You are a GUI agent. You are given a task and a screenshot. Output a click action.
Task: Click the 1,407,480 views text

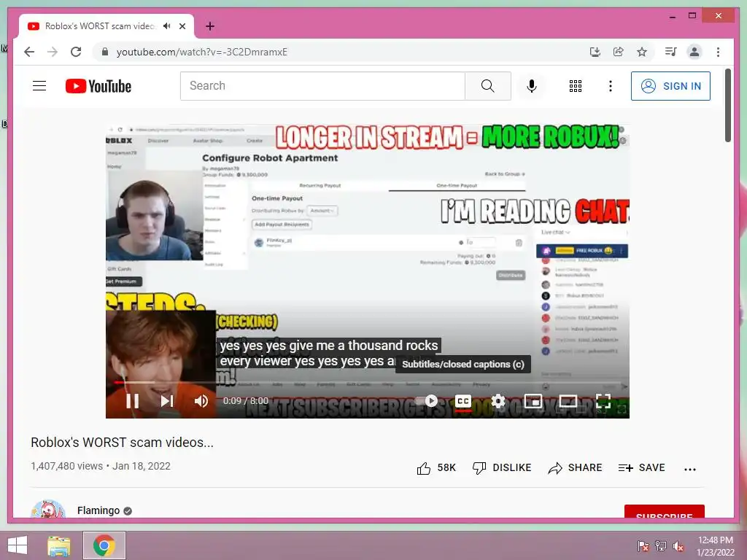coord(66,466)
